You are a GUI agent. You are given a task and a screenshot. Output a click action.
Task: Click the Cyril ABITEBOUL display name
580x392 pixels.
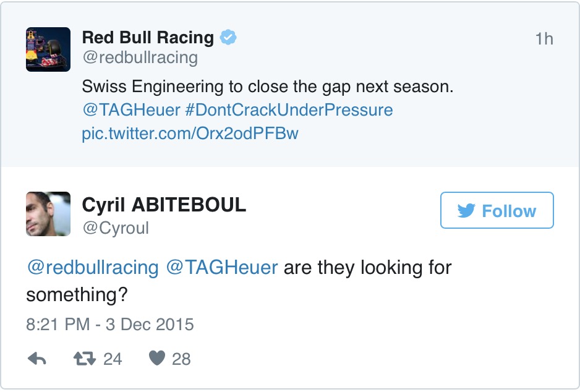coord(164,205)
